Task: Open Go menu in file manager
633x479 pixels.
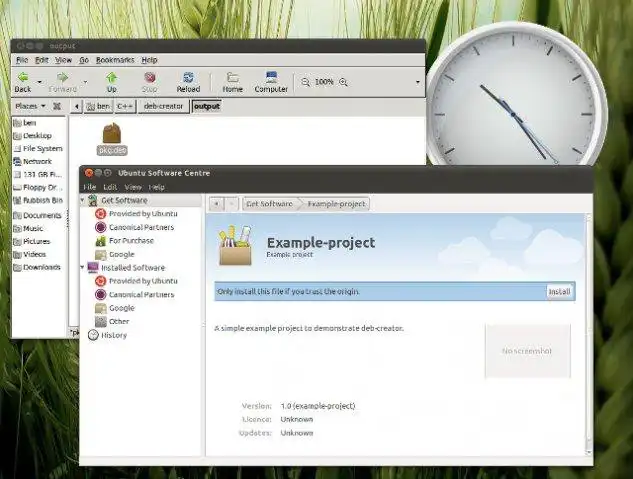Action: [84, 60]
